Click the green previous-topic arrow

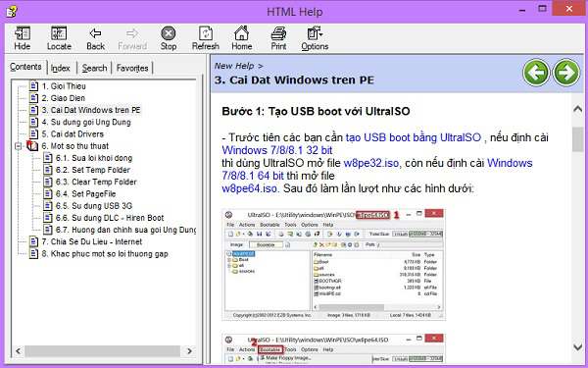pyautogui.click(x=536, y=73)
